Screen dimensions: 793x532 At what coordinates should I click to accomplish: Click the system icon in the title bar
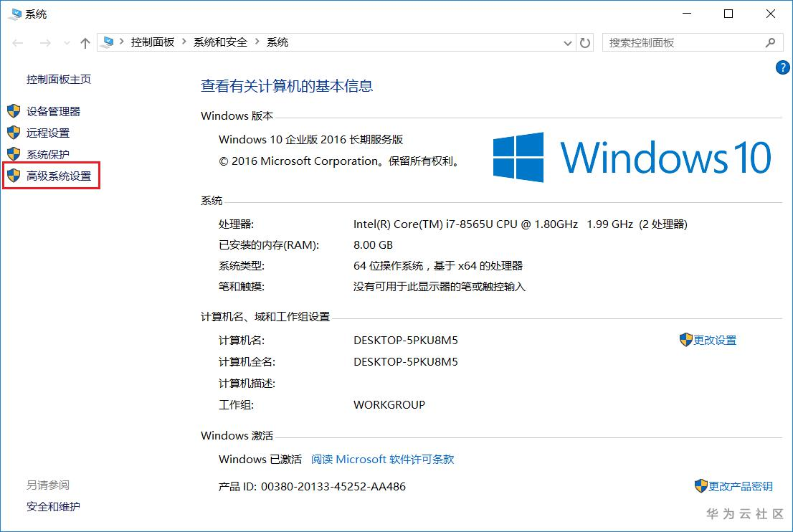tap(15, 14)
